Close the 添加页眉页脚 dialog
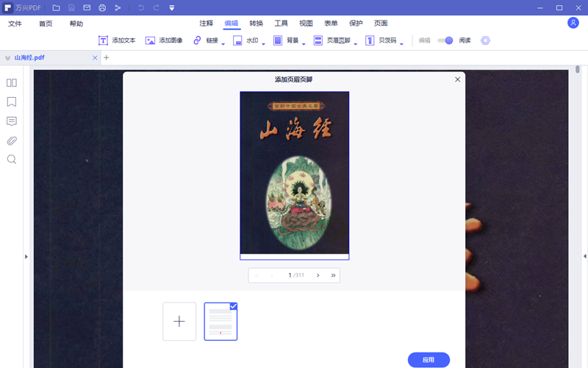588x368 pixels. pos(458,79)
